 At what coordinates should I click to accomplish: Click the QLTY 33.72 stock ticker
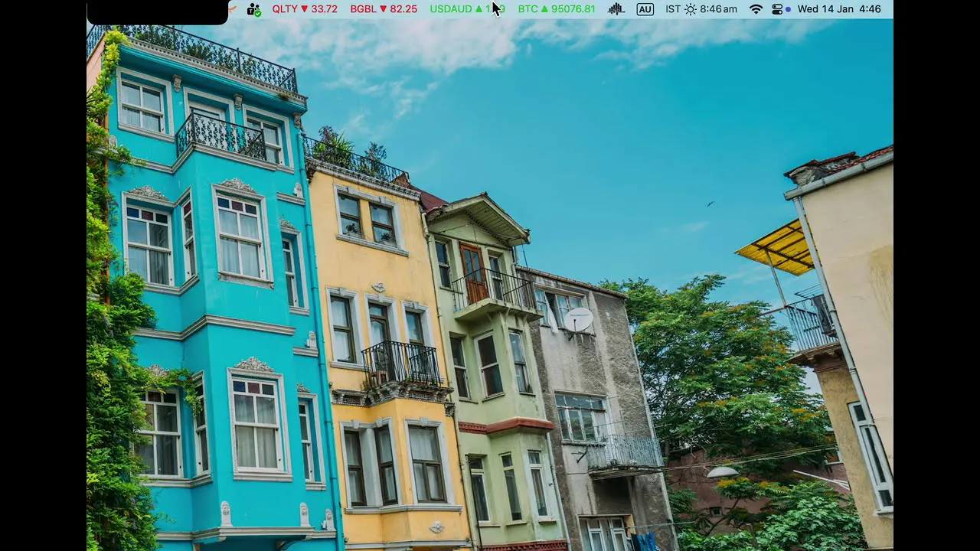(x=305, y=9)
